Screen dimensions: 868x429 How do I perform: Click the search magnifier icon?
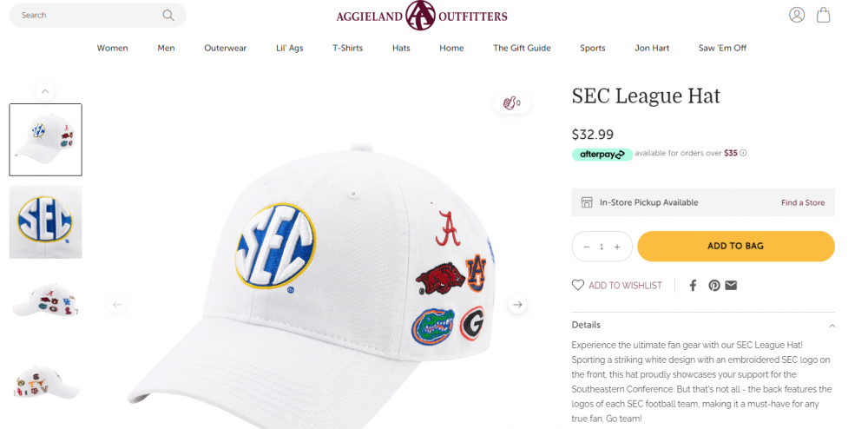tap(168, 15)
